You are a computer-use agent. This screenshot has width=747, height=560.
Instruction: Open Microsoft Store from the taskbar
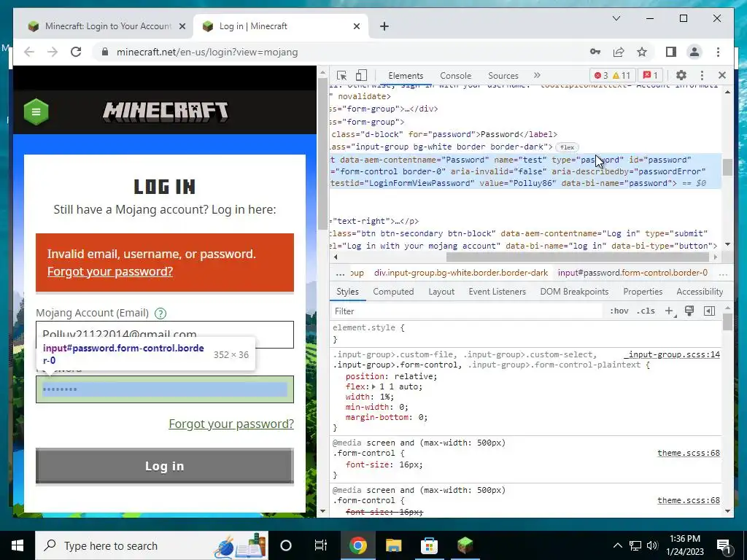pos(429,545)
